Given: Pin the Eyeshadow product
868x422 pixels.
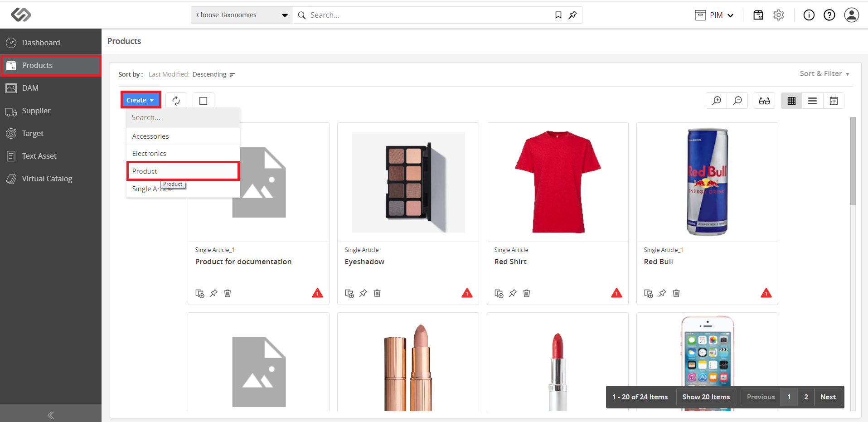Looking at the screenshot, I should 363,293.
